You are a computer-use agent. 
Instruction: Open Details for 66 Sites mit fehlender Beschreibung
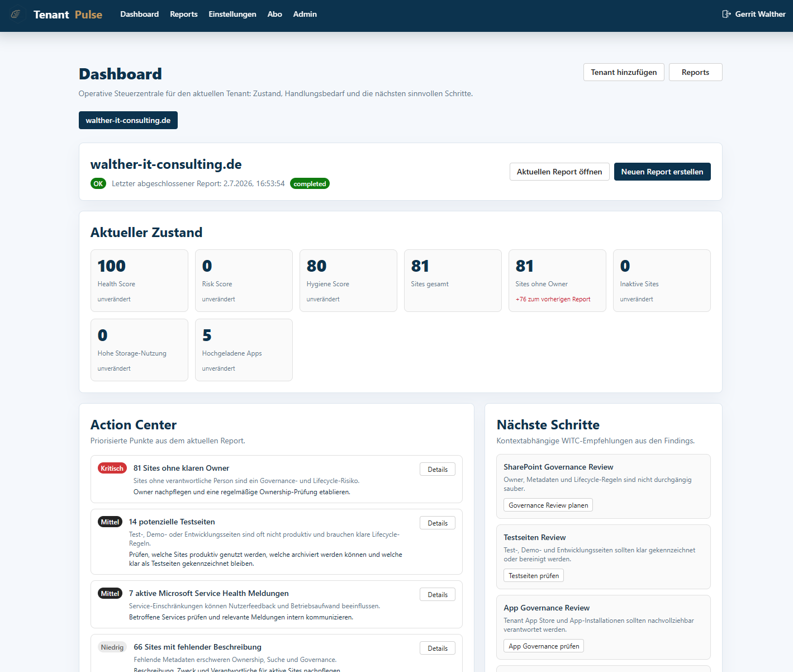coord(438,648)
